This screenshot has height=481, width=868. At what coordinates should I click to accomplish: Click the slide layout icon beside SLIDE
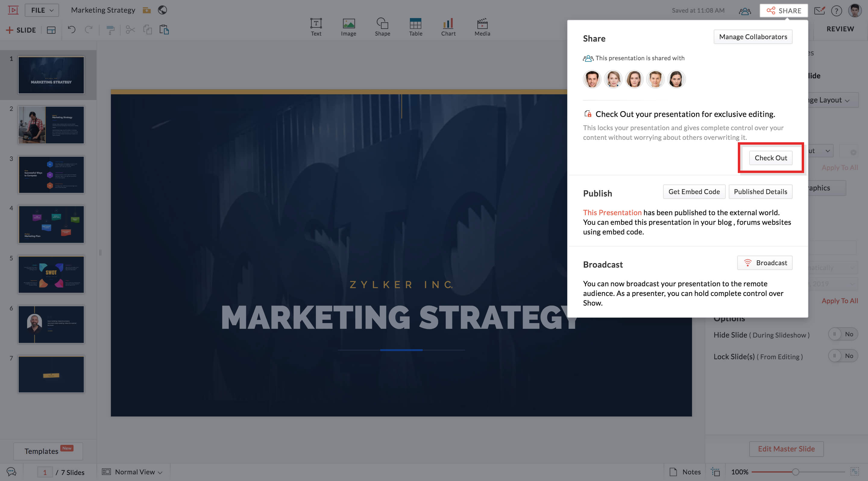51,30
